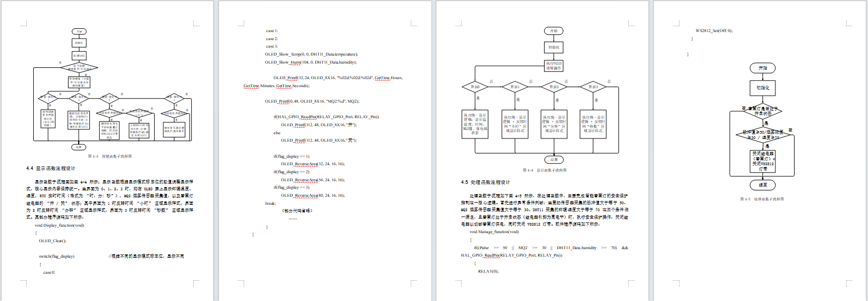Viewport: 868px width, 301px height.
Task: Click 'case 3:' on second page
Action: tap(272, 47)
